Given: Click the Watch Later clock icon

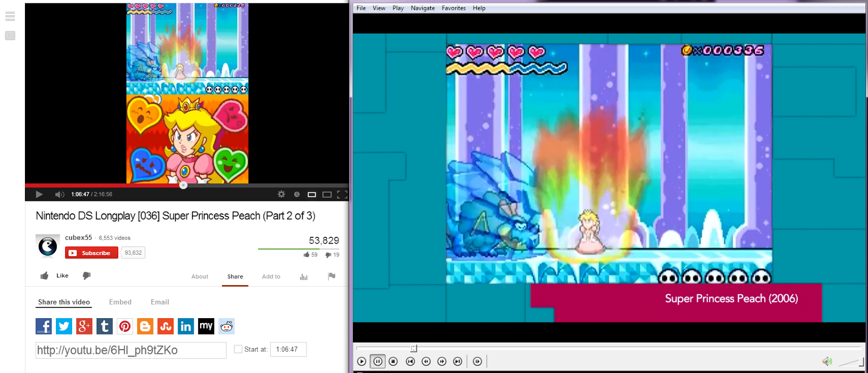Looking at the screenshot, I should click(297, 194).
